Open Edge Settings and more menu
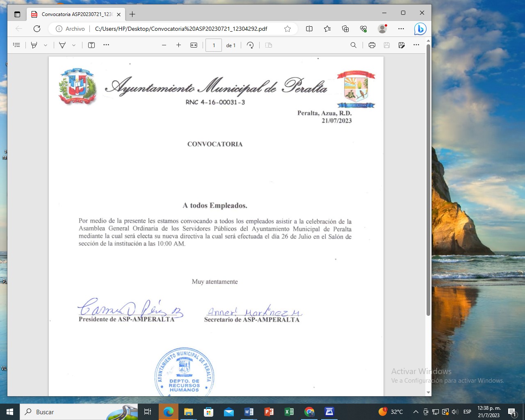Image resolution: width=525 pixels, height=420 pixels. pyautogui.click(x=401, y=29)
